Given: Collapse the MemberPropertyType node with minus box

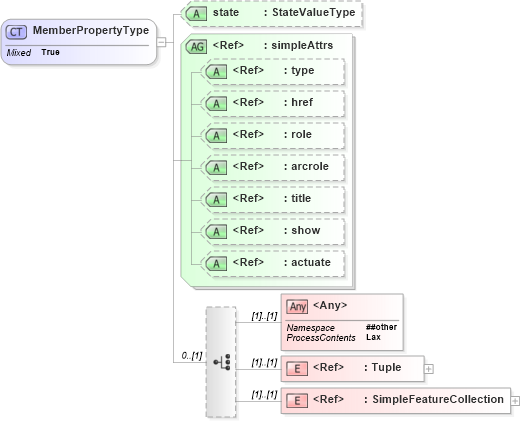Looking at the screenshot, I should [x=161, y=42].
